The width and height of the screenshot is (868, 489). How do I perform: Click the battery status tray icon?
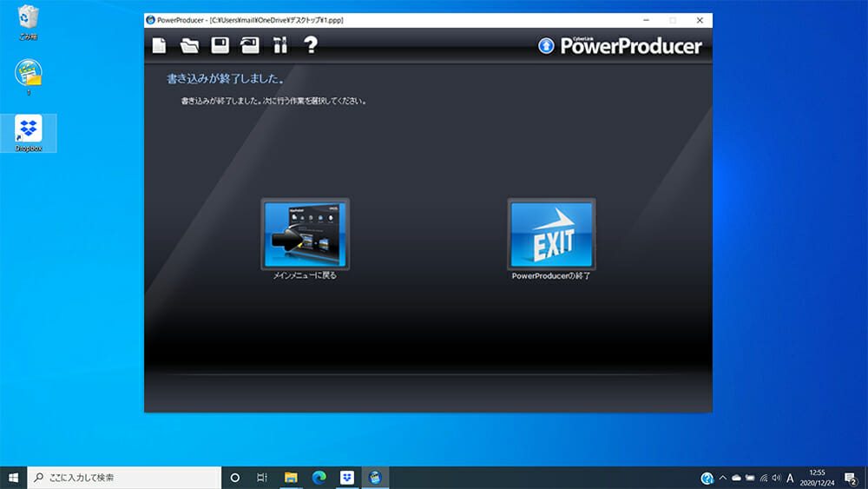click(750, 478)
